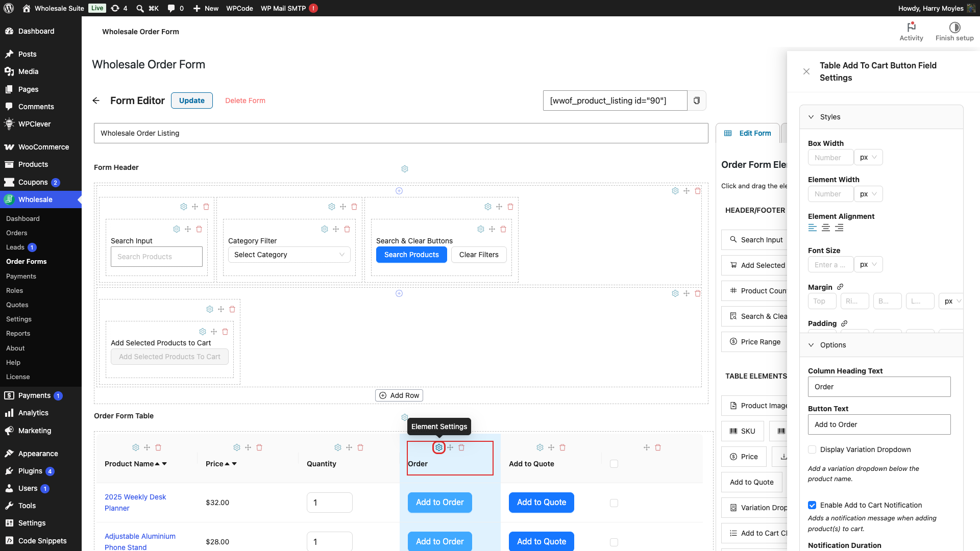Click the Button Text field
The height and width of the screenshot is (551, 980).
[879, 424]
